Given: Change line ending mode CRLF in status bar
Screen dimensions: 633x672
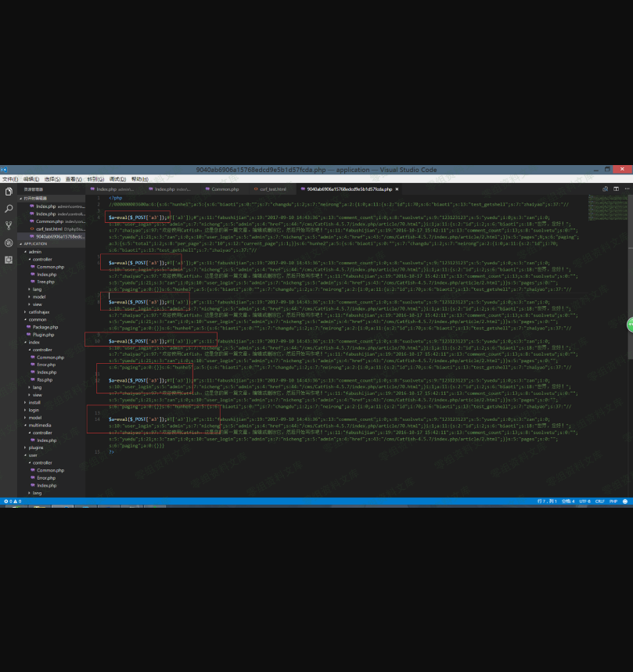Looking at the screenshot, I should 599,501.
